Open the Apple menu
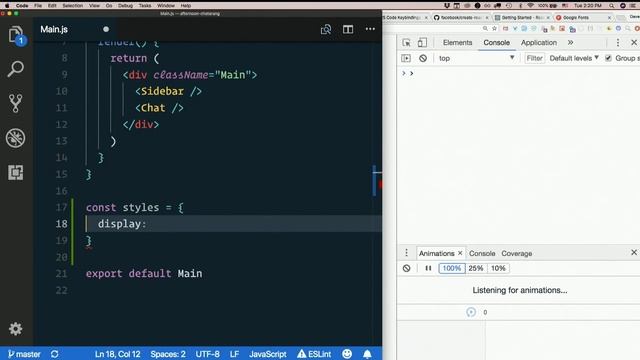640x360 pixels. [7, 6]
